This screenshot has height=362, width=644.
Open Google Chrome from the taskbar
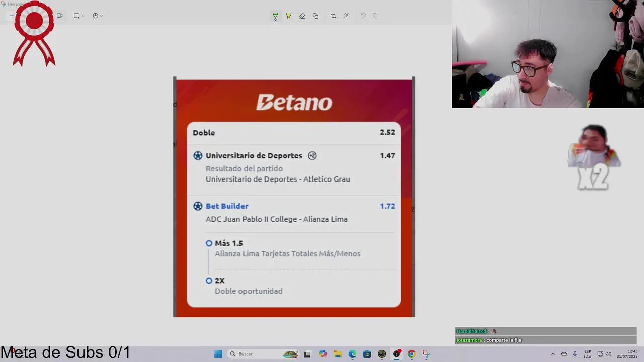pos(411,354)
